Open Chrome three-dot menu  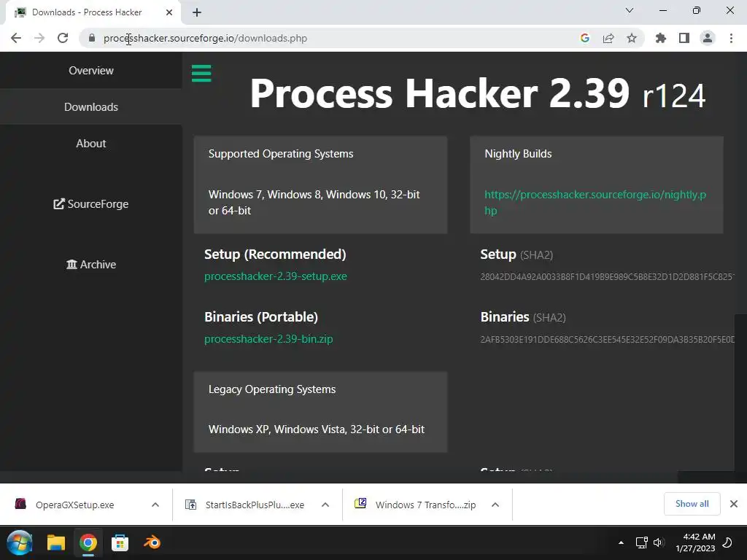(x=731, y=38)
